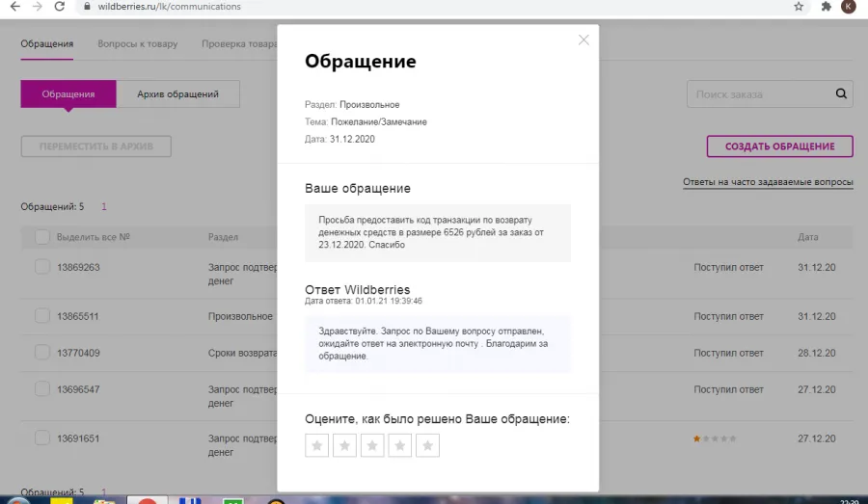Screen dimensions: 868x504
Task: Rate the response two stars
Action: (344, 445)
